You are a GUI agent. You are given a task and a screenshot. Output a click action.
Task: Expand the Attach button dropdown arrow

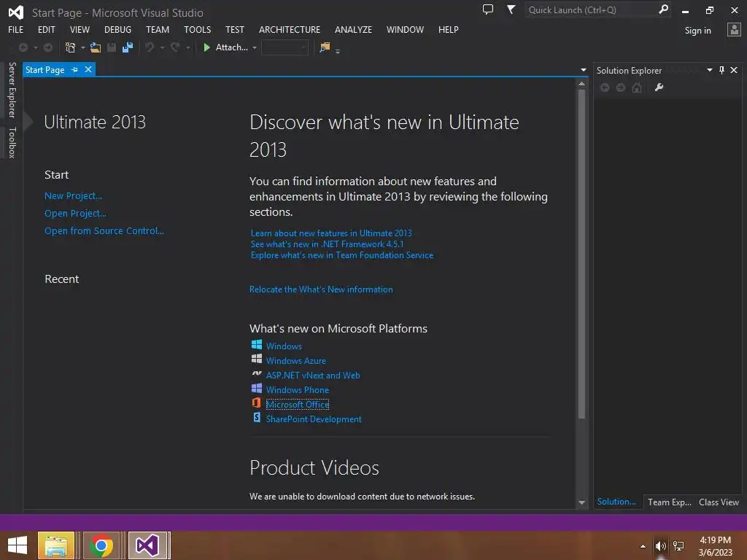(255, 47)
